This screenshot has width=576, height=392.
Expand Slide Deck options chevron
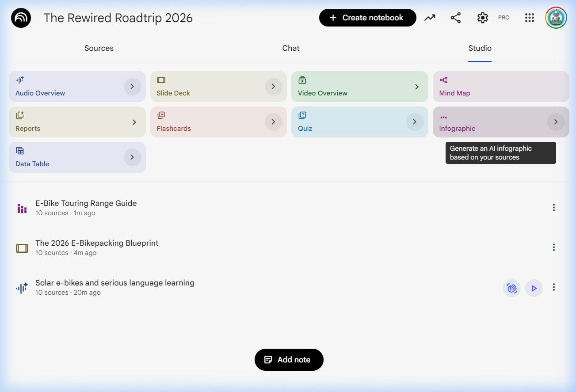(x=273, y=87)
